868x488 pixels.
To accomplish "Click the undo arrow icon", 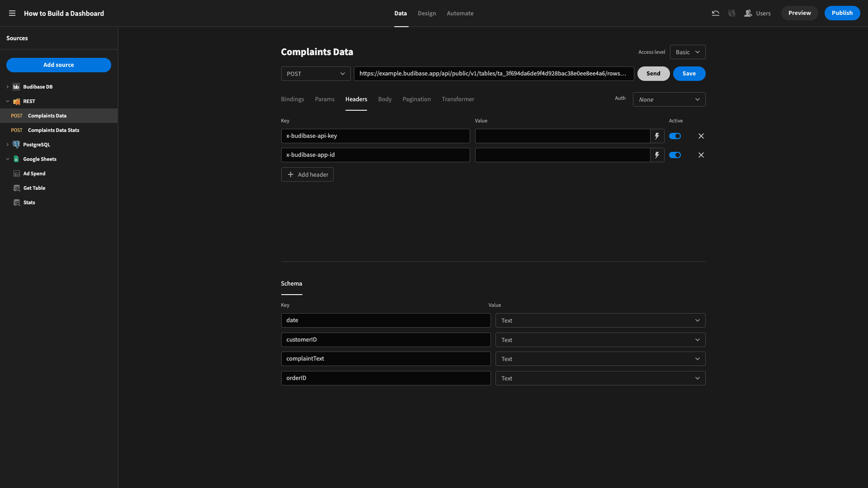I will point(715,13).
